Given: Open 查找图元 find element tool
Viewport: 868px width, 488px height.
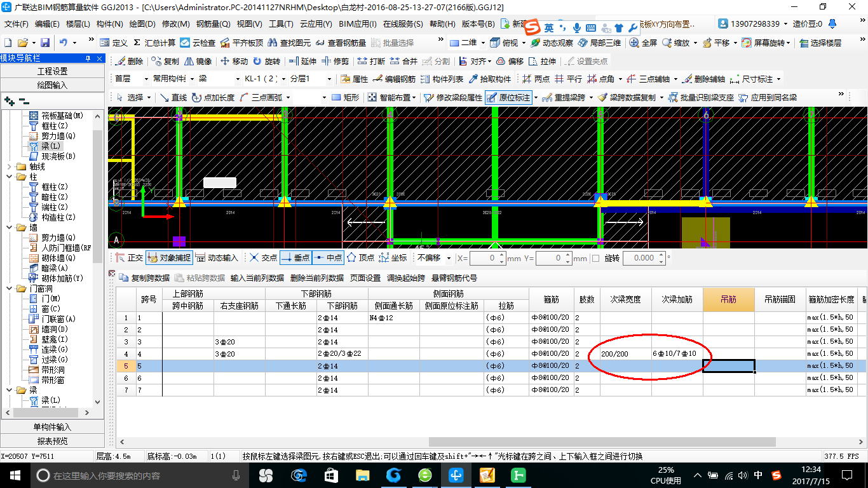Looking at the screenshot, I should [290, 43].
